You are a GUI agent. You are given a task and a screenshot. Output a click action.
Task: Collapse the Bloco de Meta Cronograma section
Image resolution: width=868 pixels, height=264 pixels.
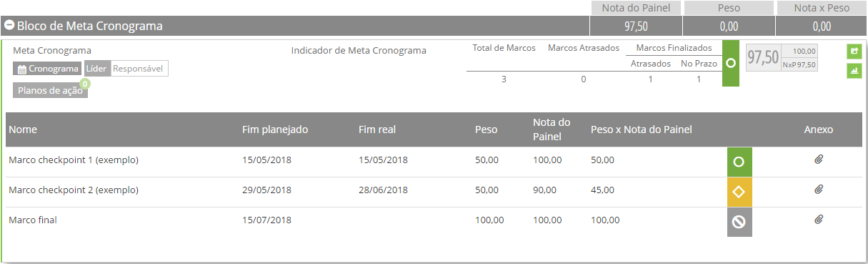pyautogui.click(x=9, y=26)
